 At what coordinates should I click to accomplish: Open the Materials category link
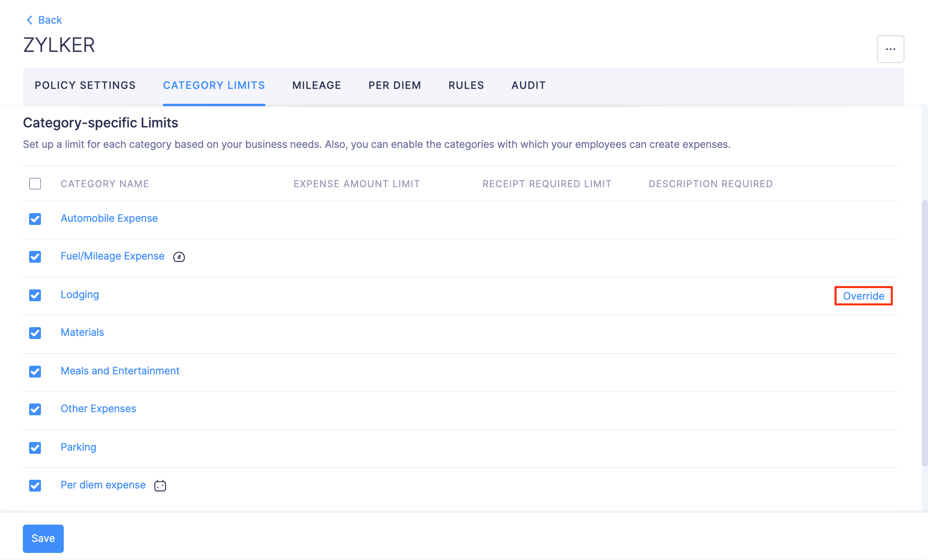tap(82, 332)
